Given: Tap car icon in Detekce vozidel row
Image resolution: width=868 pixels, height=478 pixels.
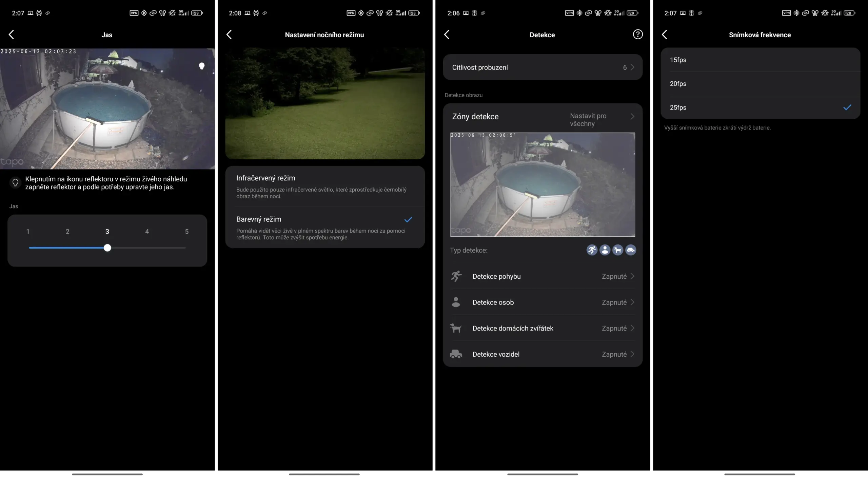Looking at the screenshot, I should click(x=456, y=354).
